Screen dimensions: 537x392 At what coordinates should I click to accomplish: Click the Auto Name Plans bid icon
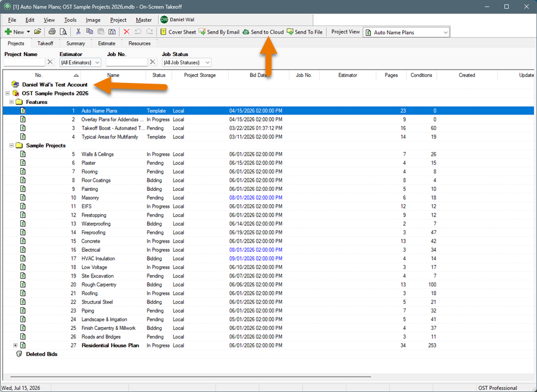(23, 110)
